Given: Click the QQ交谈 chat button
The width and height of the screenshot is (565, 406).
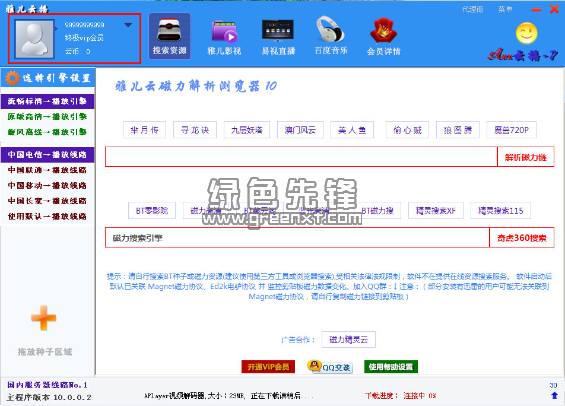Looking at the screenshot, I should pos(330,367).
